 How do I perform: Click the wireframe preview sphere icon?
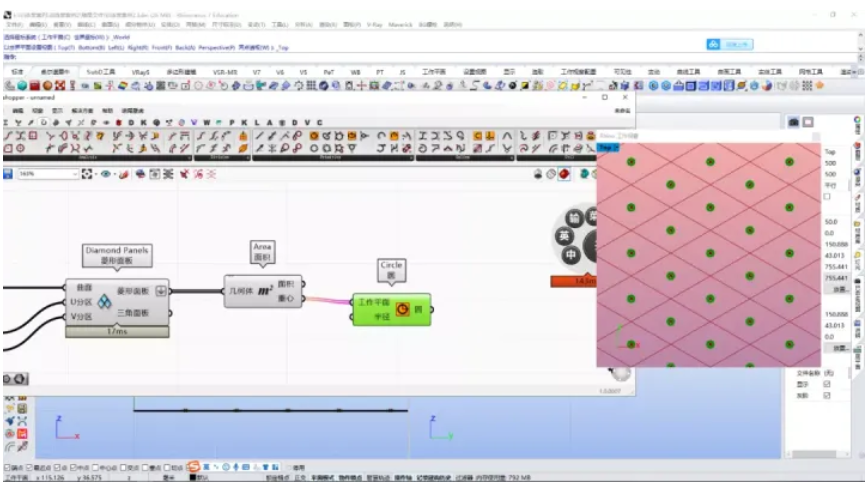point(551,174)
